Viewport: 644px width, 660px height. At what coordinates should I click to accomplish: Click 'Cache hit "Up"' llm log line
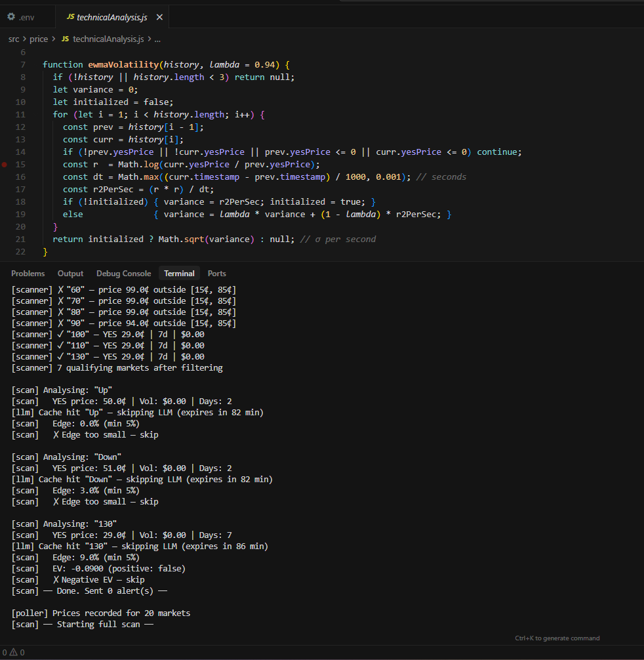pyautogui.click(x=137, y=413)
